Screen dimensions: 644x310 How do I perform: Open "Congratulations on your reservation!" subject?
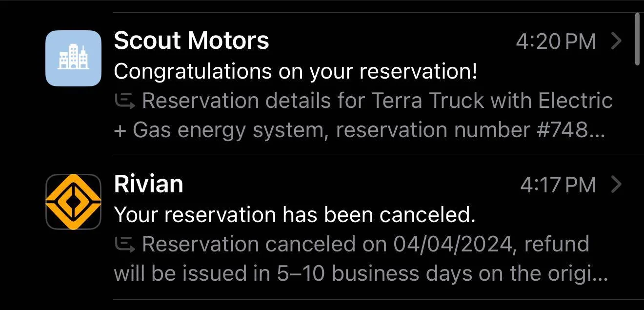click(x=295, y=72)
